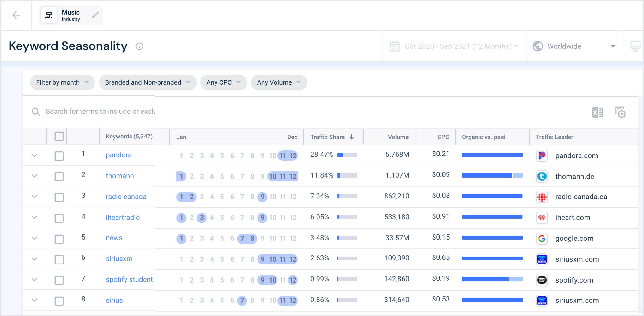Open the Filter by month dropdown
The height and width of the screenshot is (316, 644).
click(62, 82)
